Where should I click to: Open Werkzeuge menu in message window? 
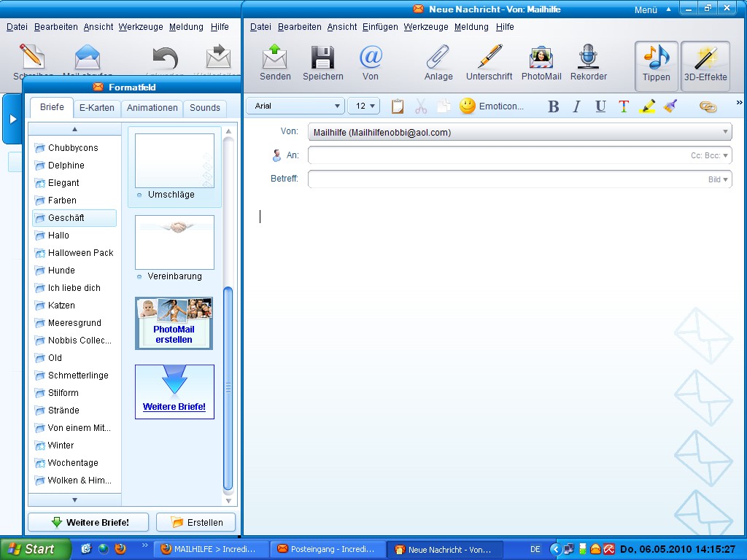pyautogui.click(x=426, y=27)
